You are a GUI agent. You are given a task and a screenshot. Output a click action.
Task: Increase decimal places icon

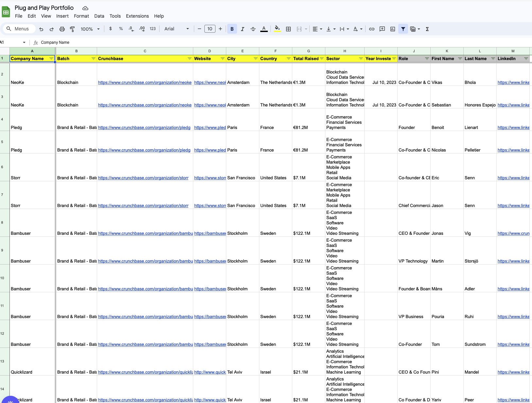[142, 29]
